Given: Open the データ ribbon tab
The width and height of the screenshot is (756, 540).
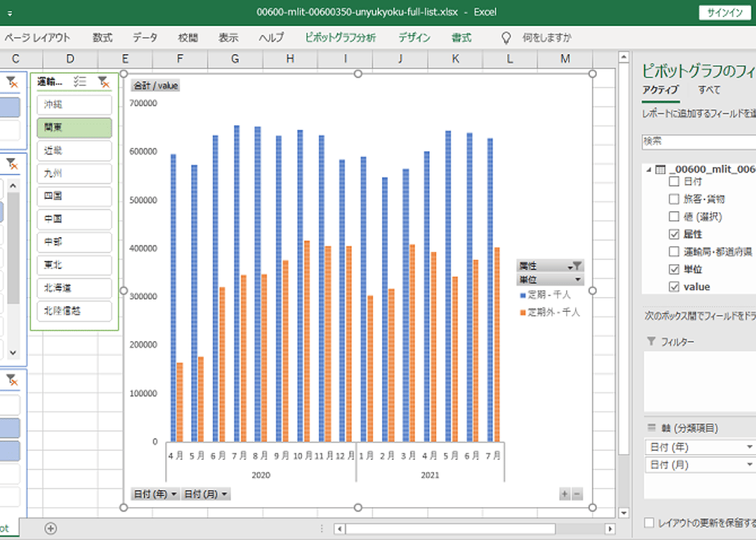Looking at the screenshot, I should (145, 38).
